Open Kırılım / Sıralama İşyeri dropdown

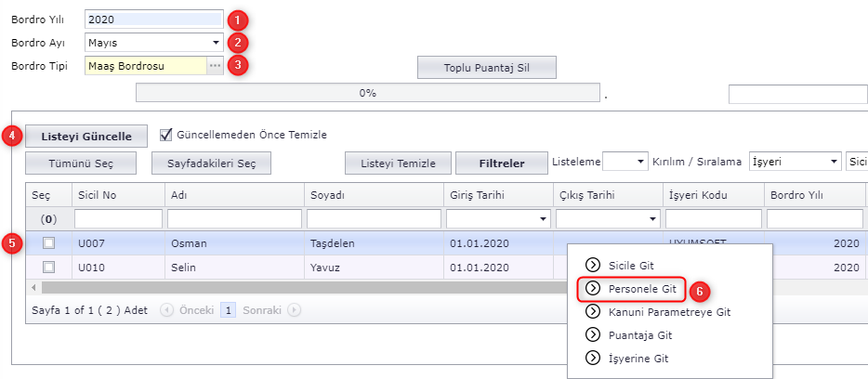coord(833,162)
